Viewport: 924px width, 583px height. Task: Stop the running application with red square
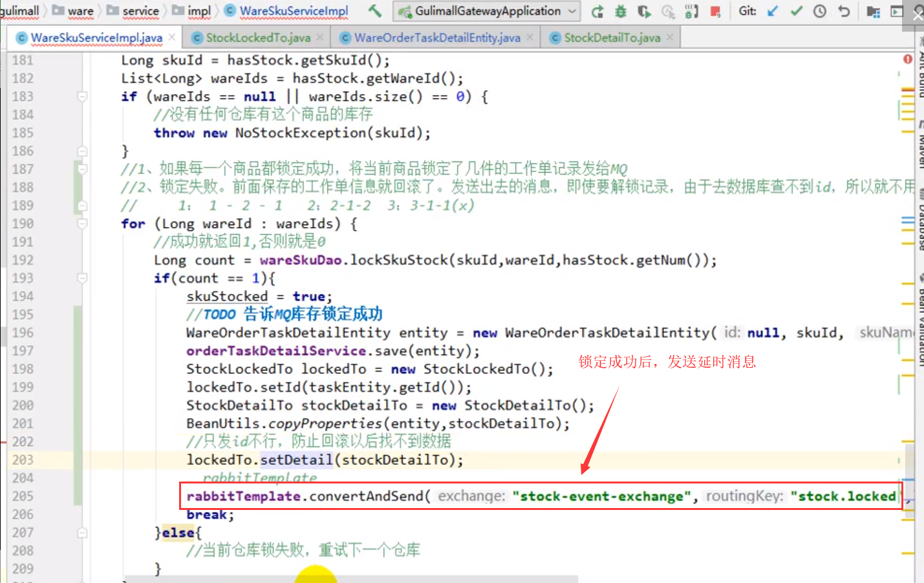click(715, 12)
